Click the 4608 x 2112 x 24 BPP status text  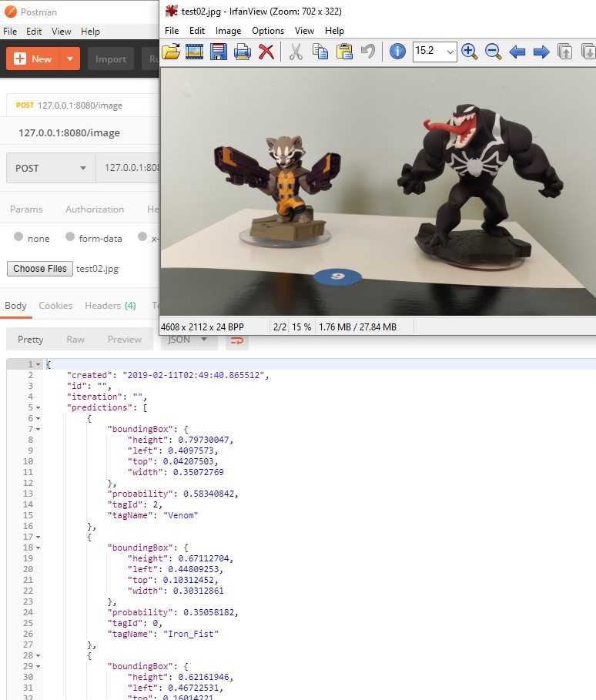point(203,327)
